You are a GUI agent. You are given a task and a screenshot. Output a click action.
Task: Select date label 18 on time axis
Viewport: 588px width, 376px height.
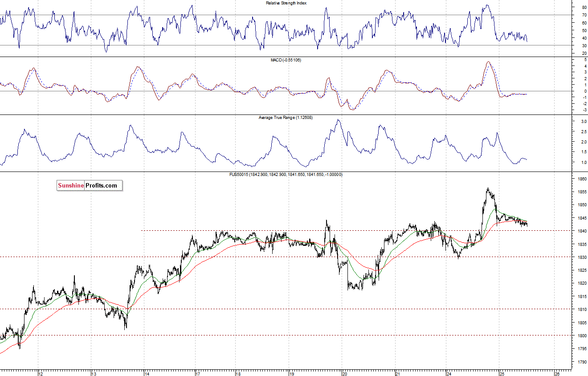(x=238, y=374)
